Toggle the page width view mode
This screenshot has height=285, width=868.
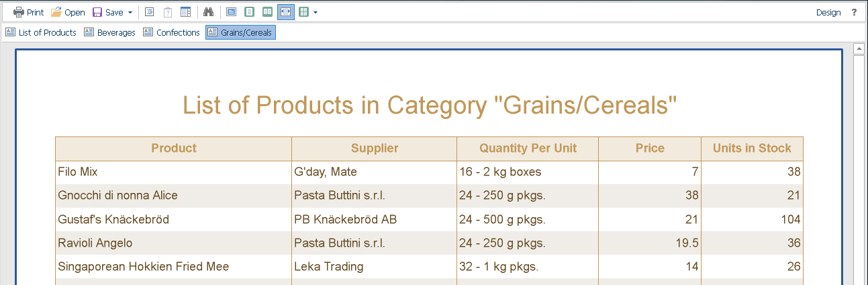[285, 12]
